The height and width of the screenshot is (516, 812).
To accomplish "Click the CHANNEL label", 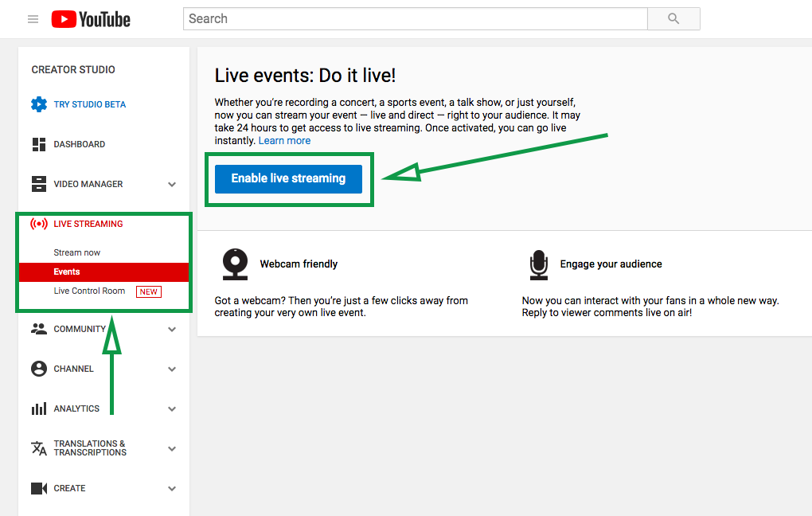I will click(73, 369).
